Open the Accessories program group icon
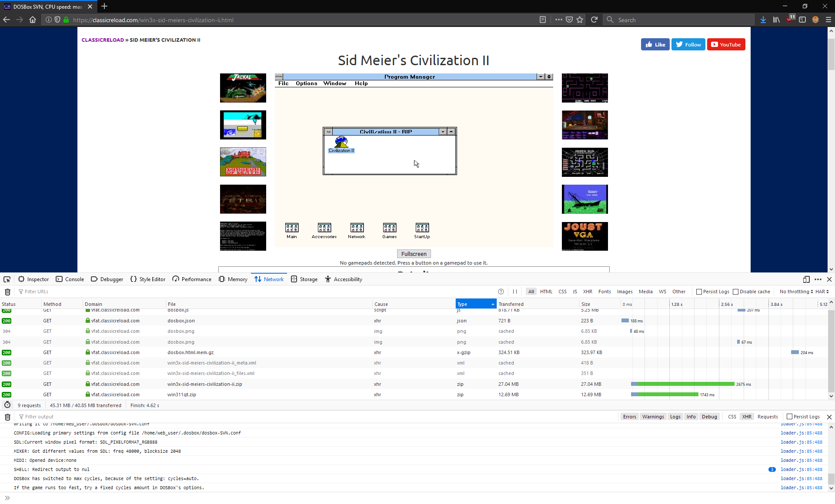The width and height of the screenshot is (835, 504). 324,231
